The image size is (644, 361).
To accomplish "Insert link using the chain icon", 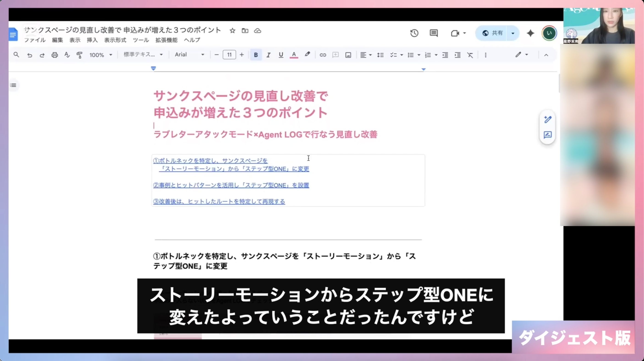I will [x=323, y=55].
